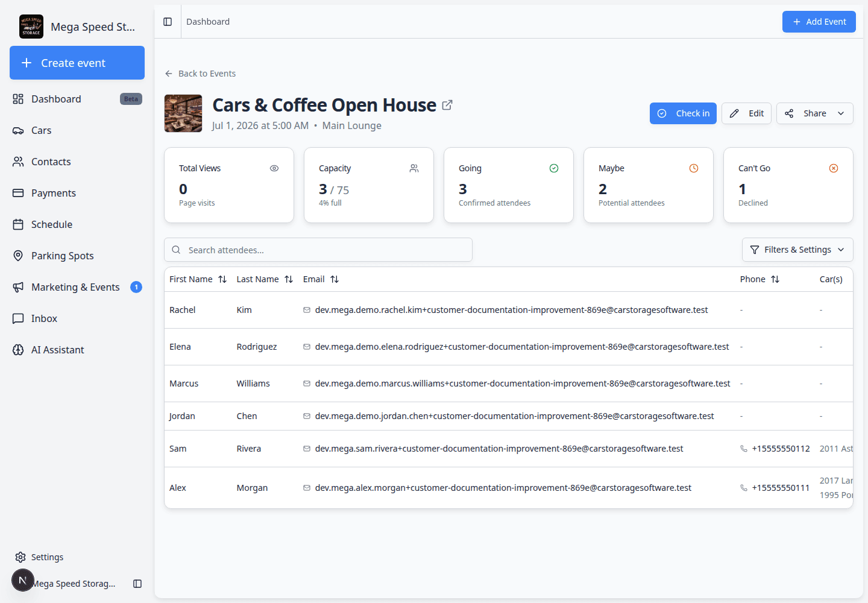The width and height of the screenshot is (868, 603).
Task: Click first name Sam in table
Action: point(178,449)
